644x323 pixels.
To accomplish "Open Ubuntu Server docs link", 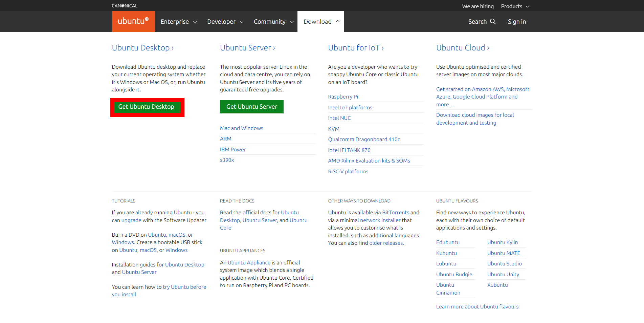I will click(x=260, y=220).
